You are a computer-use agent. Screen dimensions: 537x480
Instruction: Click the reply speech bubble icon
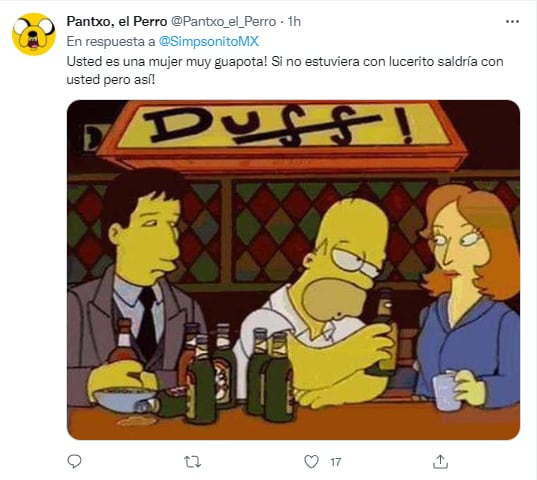click(x=74, y=462)
